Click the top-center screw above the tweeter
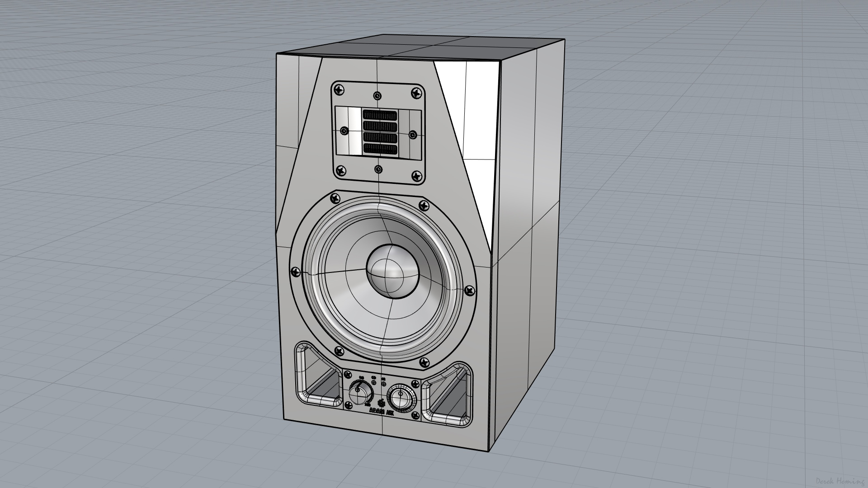 (x=377, y=96)
